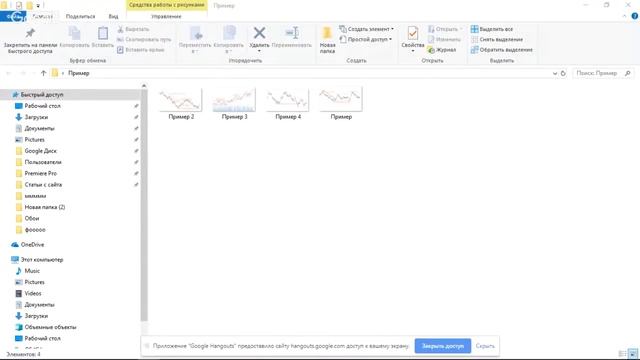Expand path chevron before Пример

tap(63, 73)
